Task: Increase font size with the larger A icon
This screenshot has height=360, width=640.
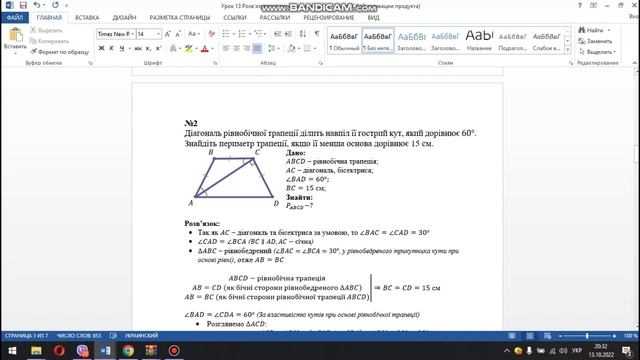Action: pos(167,34)
